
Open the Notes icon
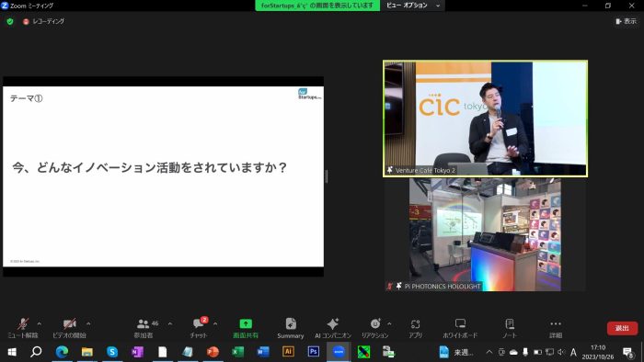[x=510, y=328]
